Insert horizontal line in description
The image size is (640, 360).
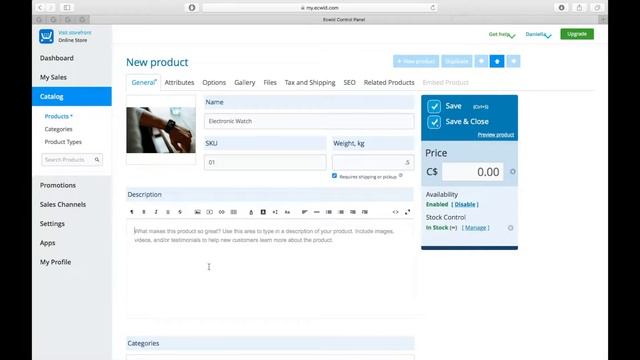coord(317,212)
